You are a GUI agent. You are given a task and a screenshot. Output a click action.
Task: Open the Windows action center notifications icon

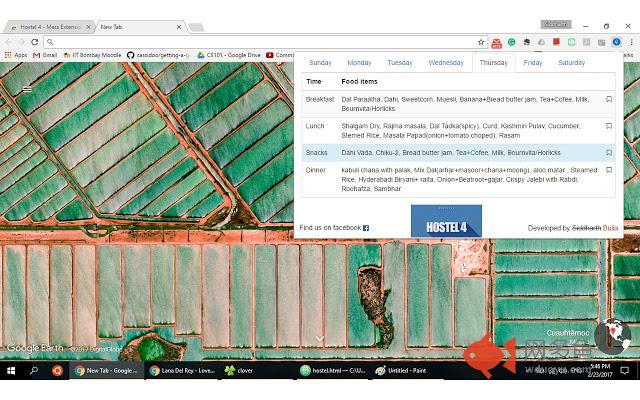click(624, 370)
